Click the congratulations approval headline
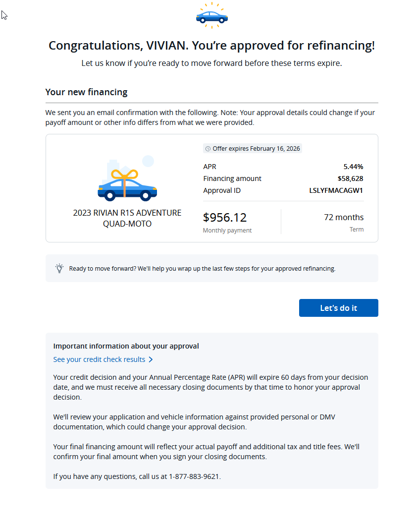This screenshot has width=415, height=532. (211, 46)
